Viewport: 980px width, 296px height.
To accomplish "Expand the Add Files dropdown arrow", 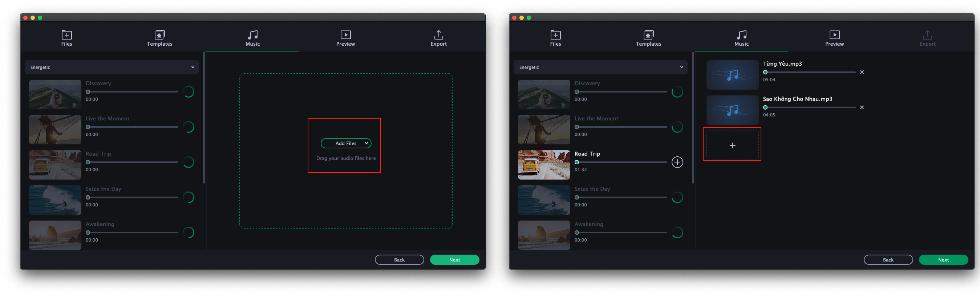I will pyautogui.click(x=367, y=143).
